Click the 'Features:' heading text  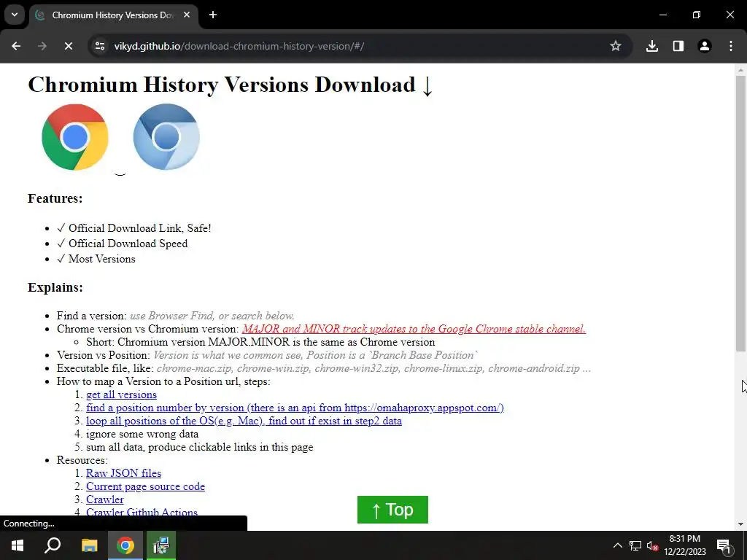coord(55,198)
